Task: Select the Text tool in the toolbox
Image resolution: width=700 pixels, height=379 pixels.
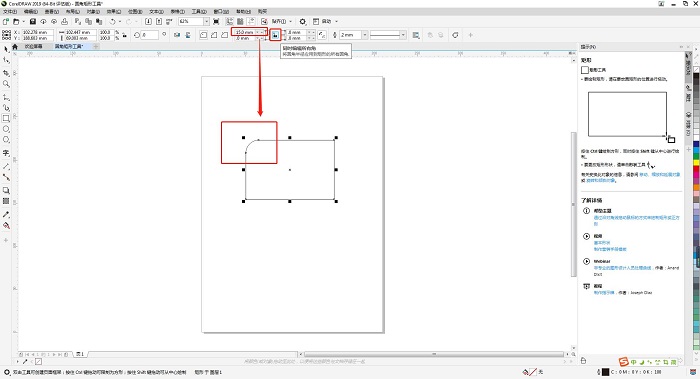Action: coord(6,153)
